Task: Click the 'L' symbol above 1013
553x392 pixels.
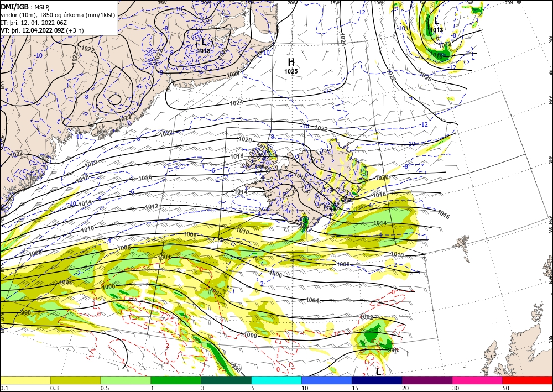Action: pyautogui.click(x=437, y=21)
